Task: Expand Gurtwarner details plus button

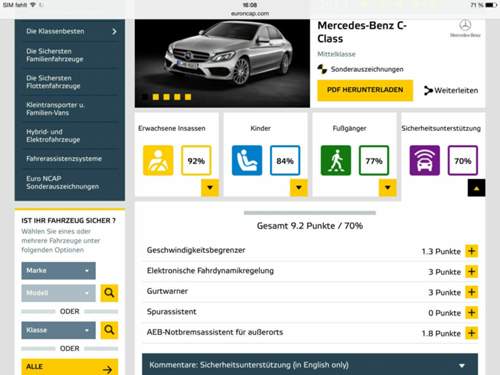Action: tap(472, 292)
